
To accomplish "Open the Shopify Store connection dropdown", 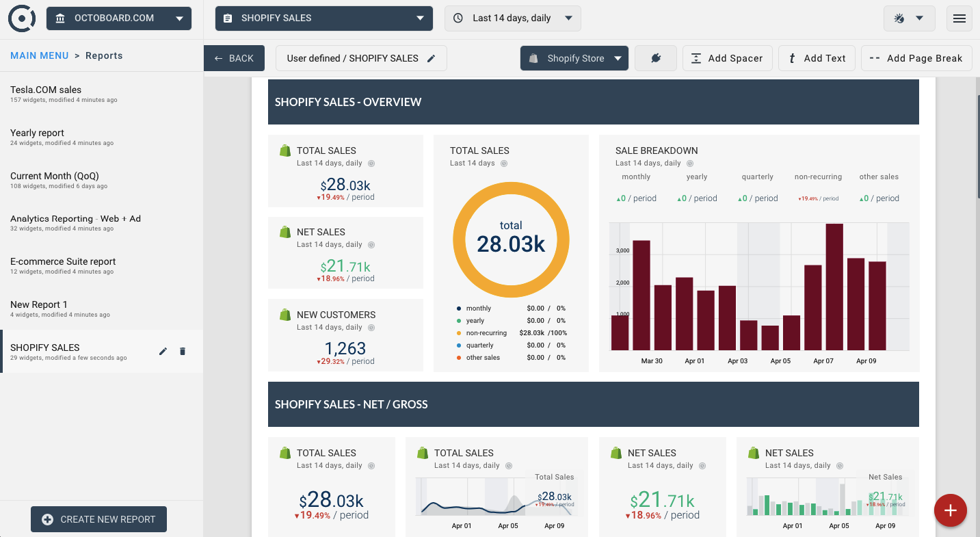I will coord(574,58).
